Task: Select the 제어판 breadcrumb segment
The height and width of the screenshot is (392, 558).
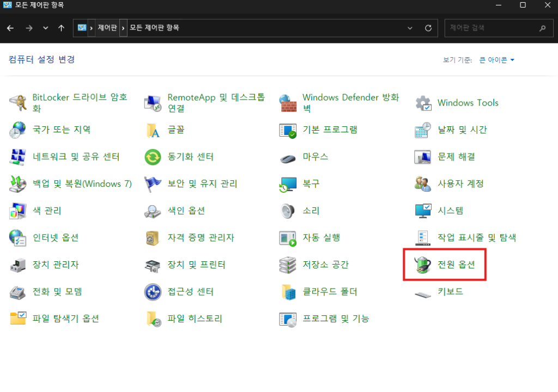Action: [x=107, y=28]
